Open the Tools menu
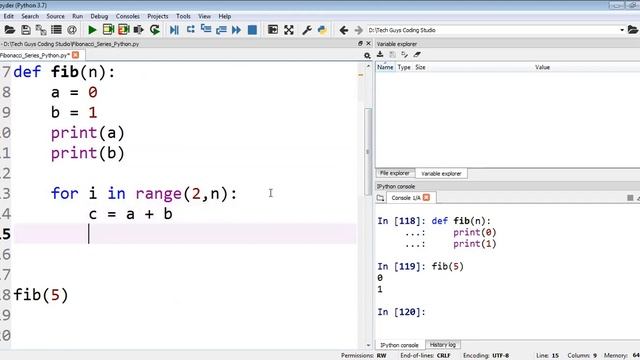Viewport: 640px width, 360px height. (x=183, y=16)
